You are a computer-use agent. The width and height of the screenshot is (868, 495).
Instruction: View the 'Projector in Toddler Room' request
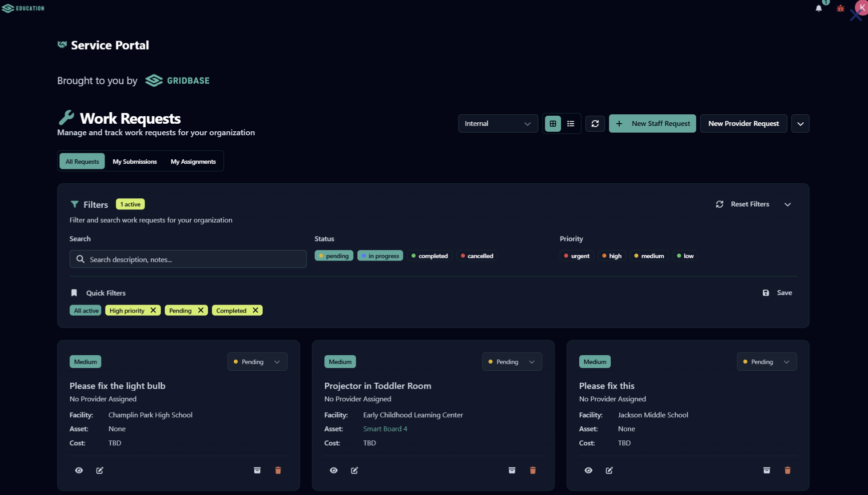(x=334, y=470)
